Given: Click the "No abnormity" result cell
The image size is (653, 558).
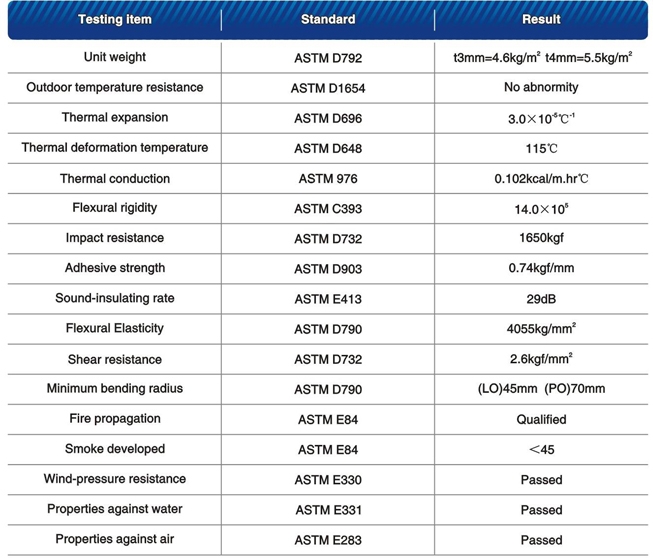Looking at the screenshot, I should point(541,87).
